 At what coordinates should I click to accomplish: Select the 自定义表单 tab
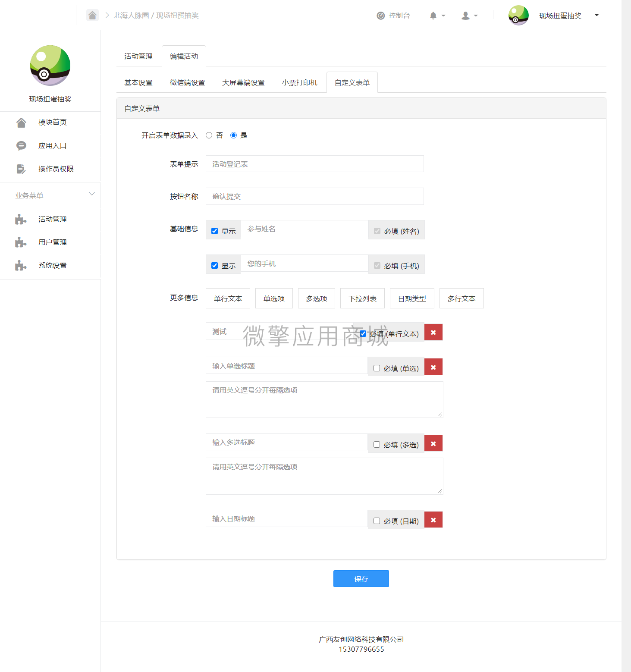tap(352, 82)
